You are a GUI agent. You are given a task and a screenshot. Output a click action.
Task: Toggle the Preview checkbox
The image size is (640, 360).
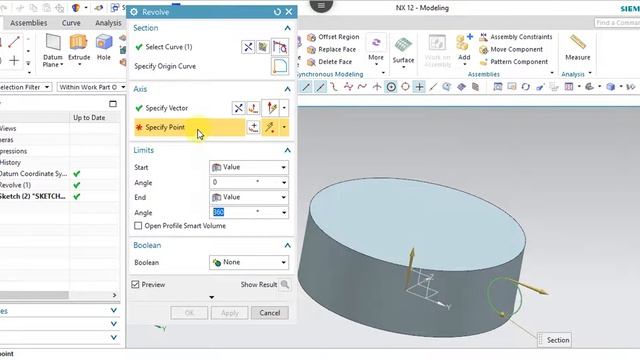coord(136,284)
